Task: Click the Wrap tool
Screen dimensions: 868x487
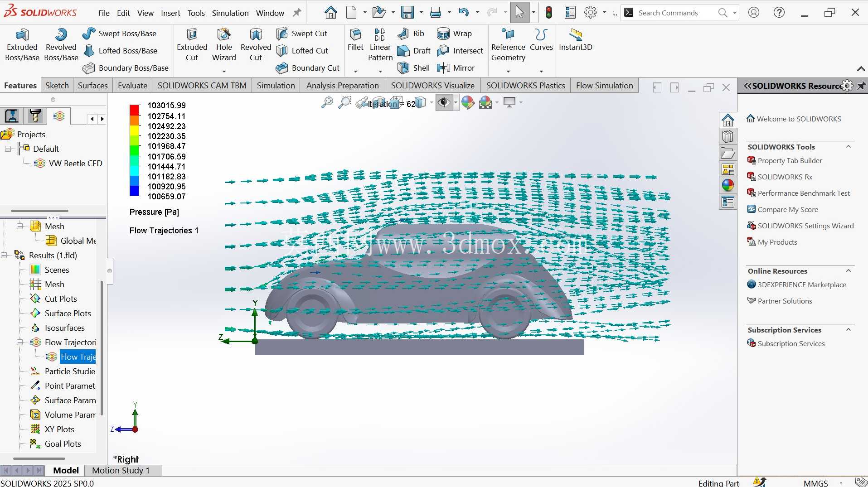Action: click(x=454, y=34)
